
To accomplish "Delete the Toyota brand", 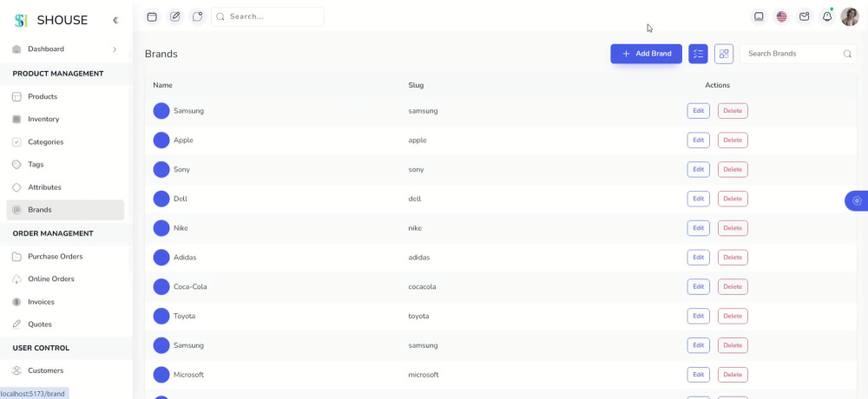I will (x=733, y=316).
